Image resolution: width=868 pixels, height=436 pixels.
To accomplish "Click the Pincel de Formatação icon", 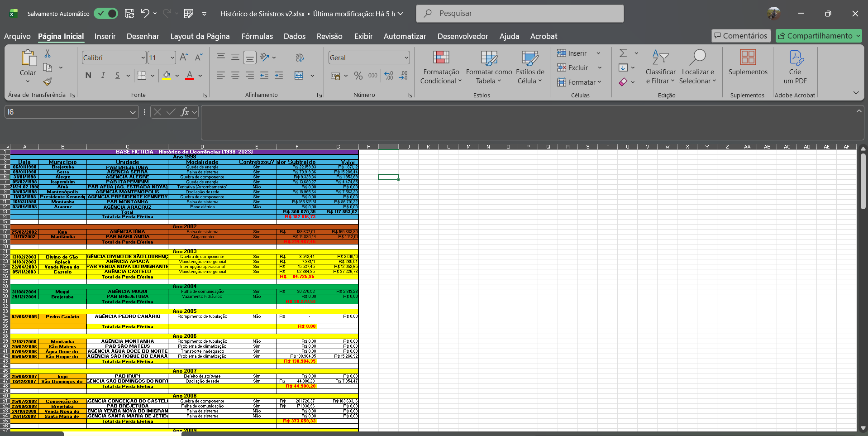I will 47,82.
